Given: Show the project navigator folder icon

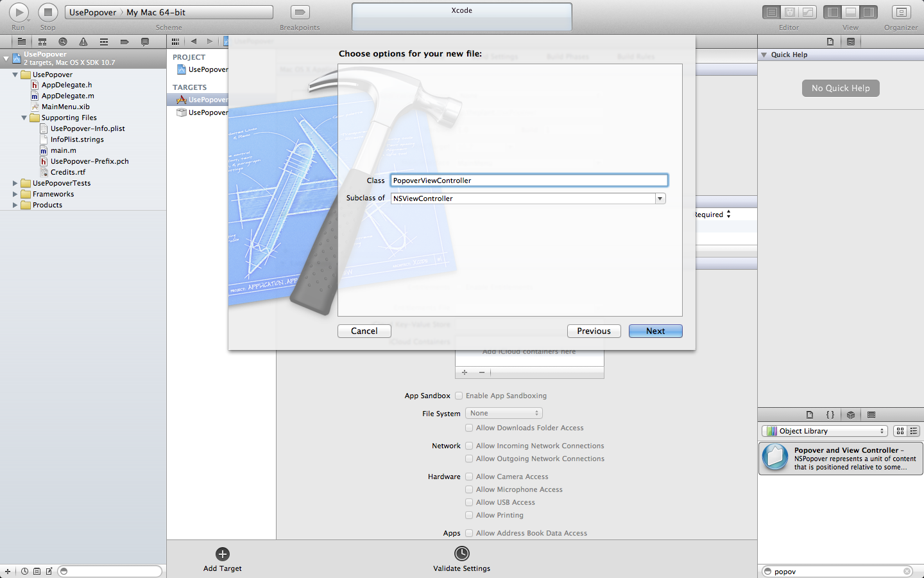Looking at the screenshot, I should pyautogui.click(x=21, y=42).
